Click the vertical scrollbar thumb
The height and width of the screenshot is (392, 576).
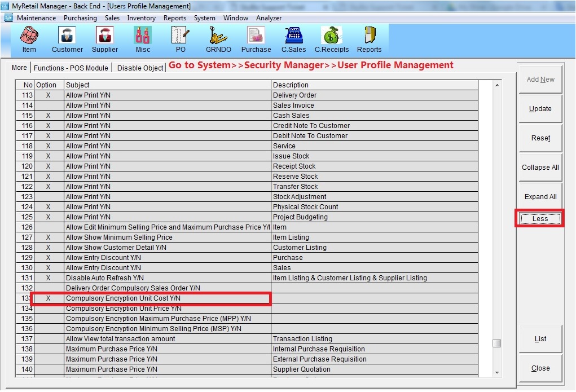[496, 343]
